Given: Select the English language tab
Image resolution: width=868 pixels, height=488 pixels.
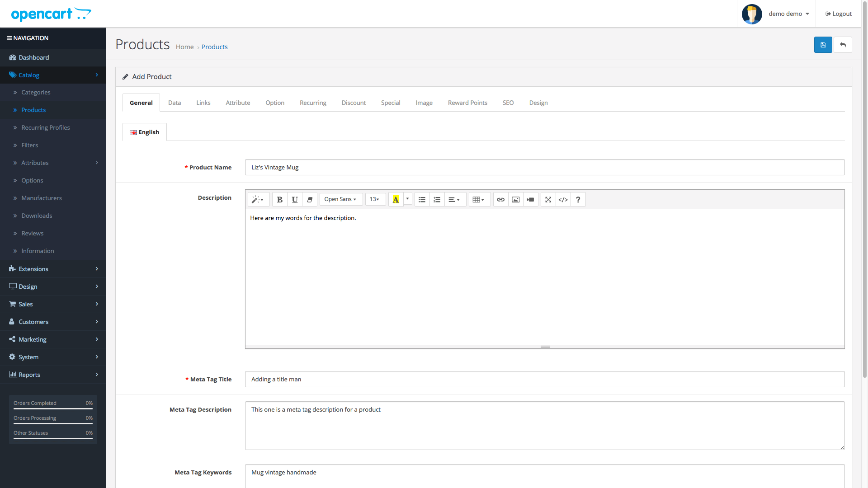Looking at the screenshot, I should point(145,132).
